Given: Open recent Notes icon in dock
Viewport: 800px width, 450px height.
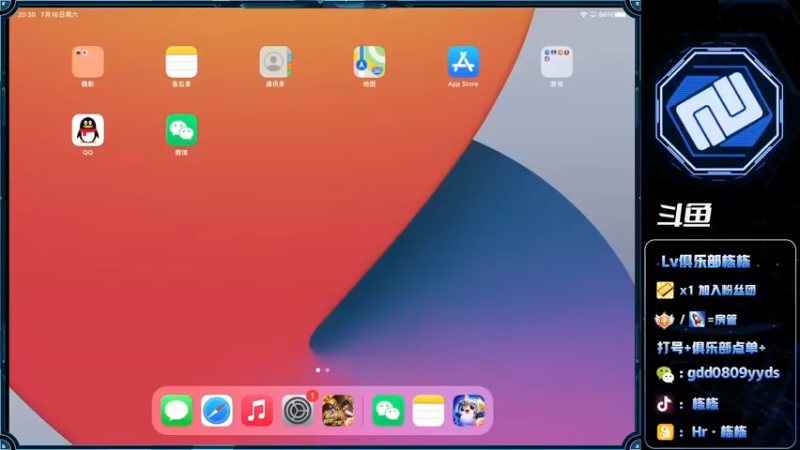Looking at the screenshot, I should 428,410.
